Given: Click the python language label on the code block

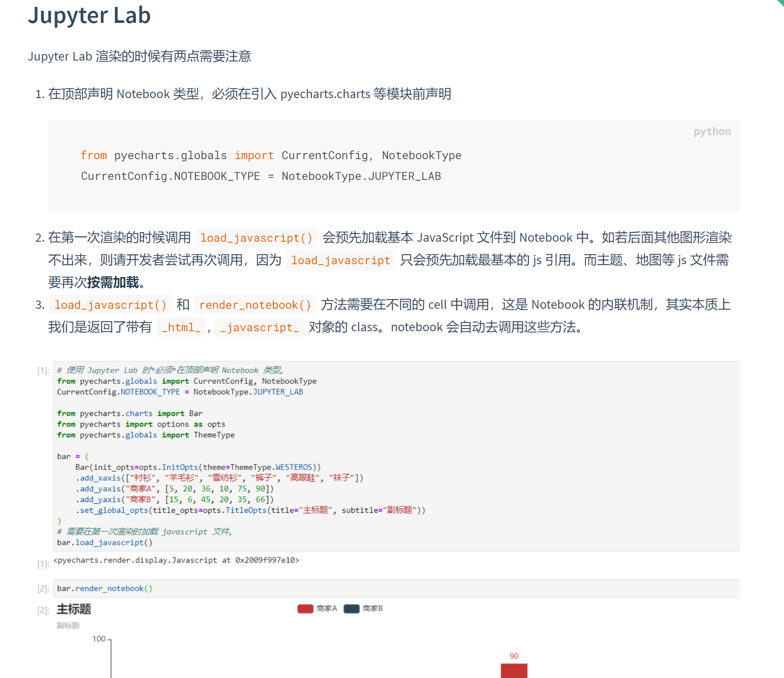Looking at the screenshot, I should point(712,132).
